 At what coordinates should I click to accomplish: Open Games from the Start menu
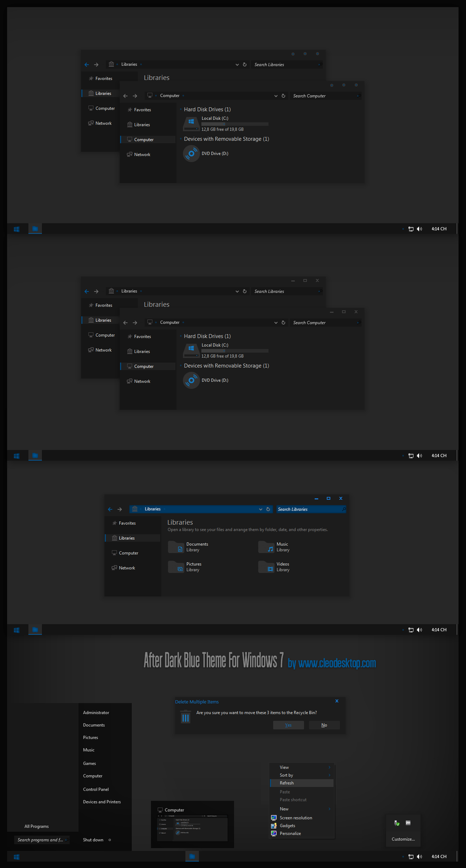pyautogui.click(x=89, y=763)
